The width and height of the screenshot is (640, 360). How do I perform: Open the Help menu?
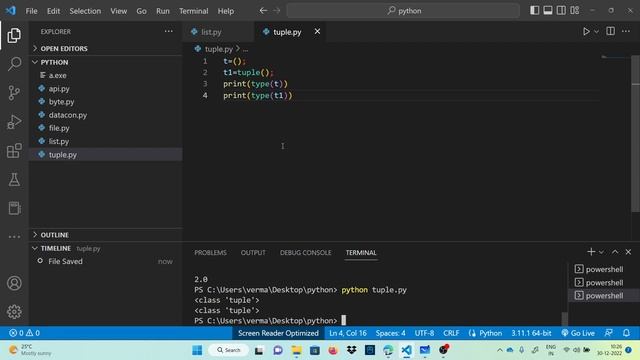tap(226, 11)
